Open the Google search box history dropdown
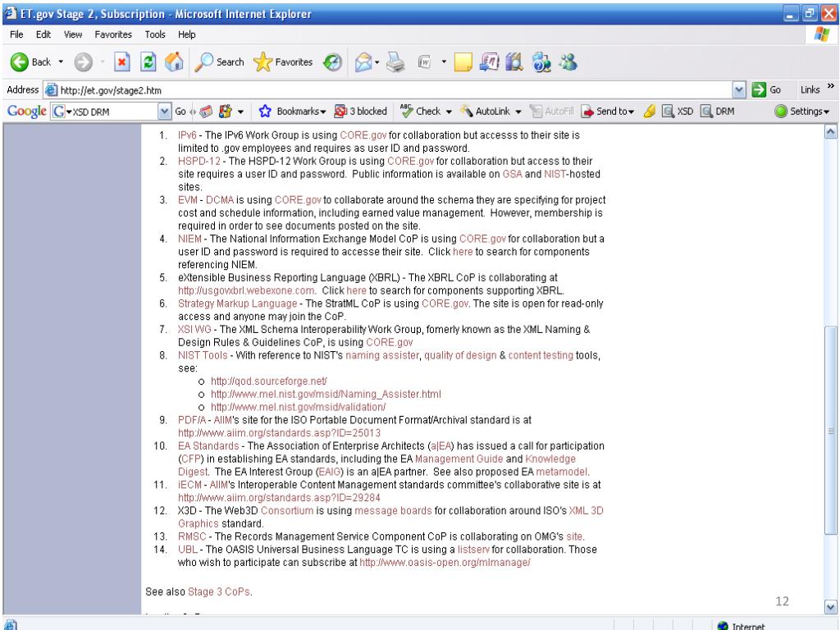The height and width of the screenshot is (630, 840). pyautogui.click(x=164, y=112)
